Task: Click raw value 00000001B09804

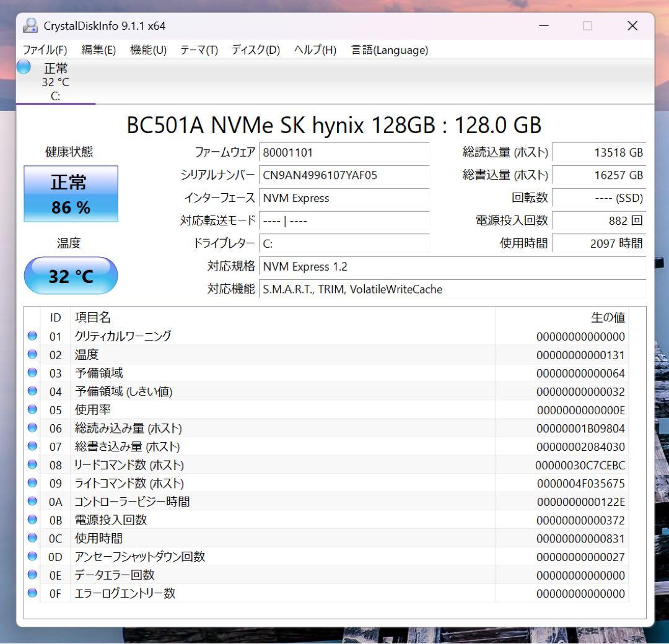Action: (x=580, y=428)
